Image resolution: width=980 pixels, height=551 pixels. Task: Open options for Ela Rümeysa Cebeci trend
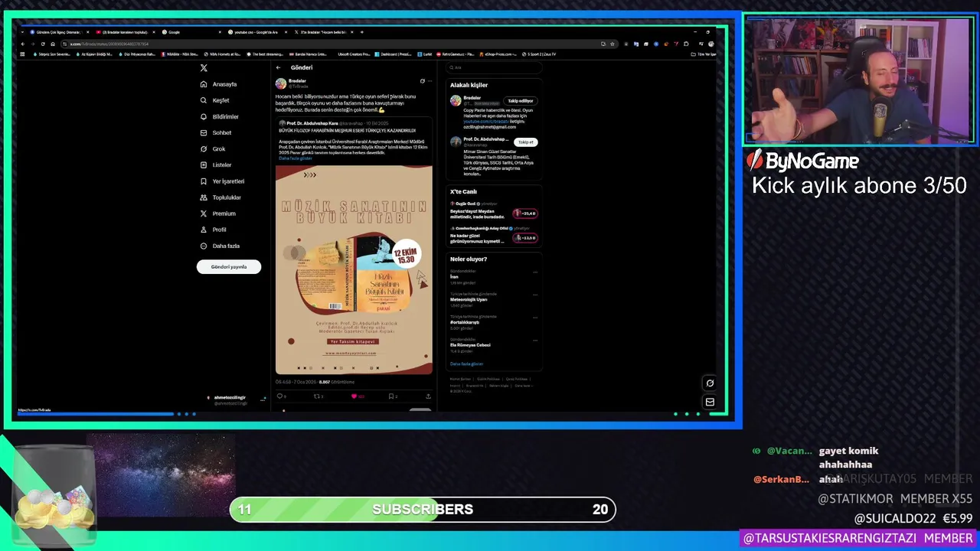(535, 341)
